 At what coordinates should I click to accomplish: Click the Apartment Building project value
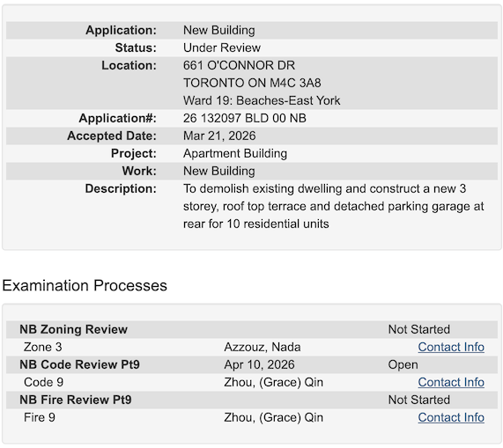coord(235,153)
